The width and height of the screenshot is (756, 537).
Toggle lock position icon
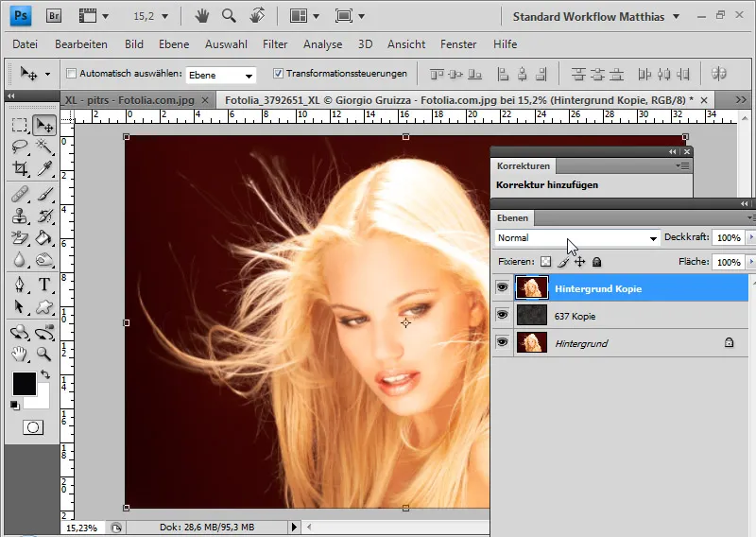tap(579, 262)
